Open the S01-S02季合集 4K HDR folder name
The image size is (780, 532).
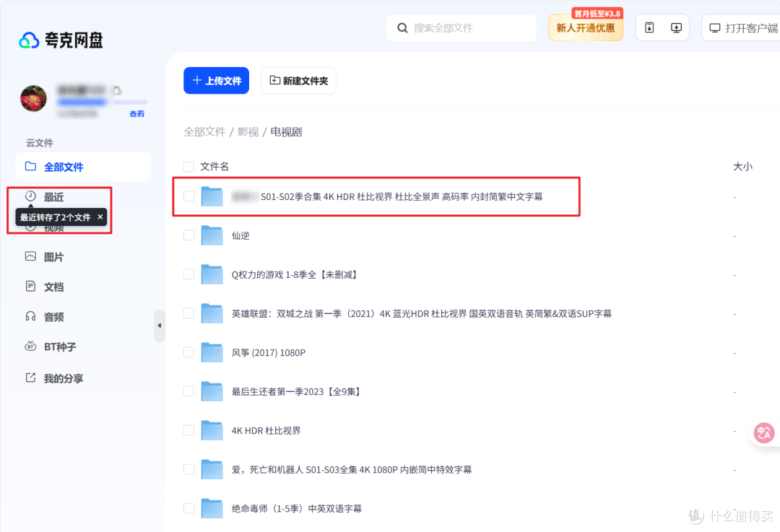pos(387,197)
